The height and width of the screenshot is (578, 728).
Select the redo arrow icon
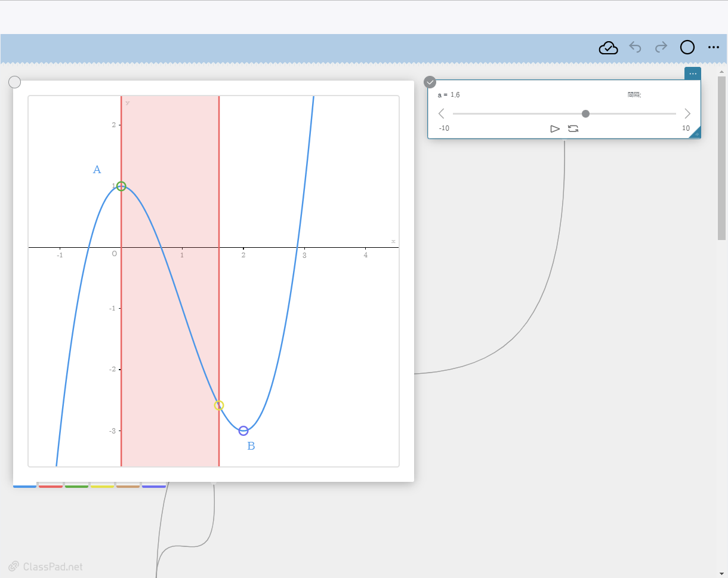661,47
